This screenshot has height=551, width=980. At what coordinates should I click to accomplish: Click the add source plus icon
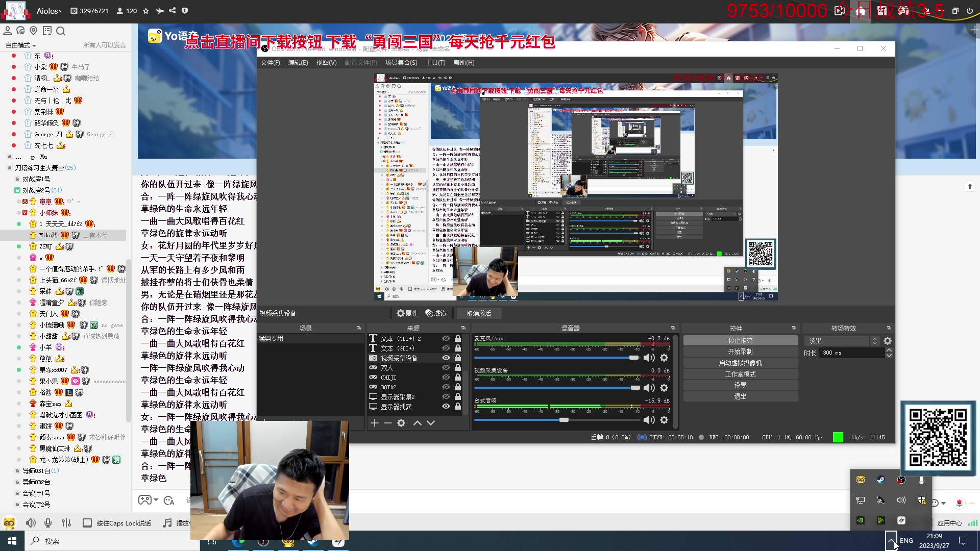pyautogui.click(x=375, y=423)
